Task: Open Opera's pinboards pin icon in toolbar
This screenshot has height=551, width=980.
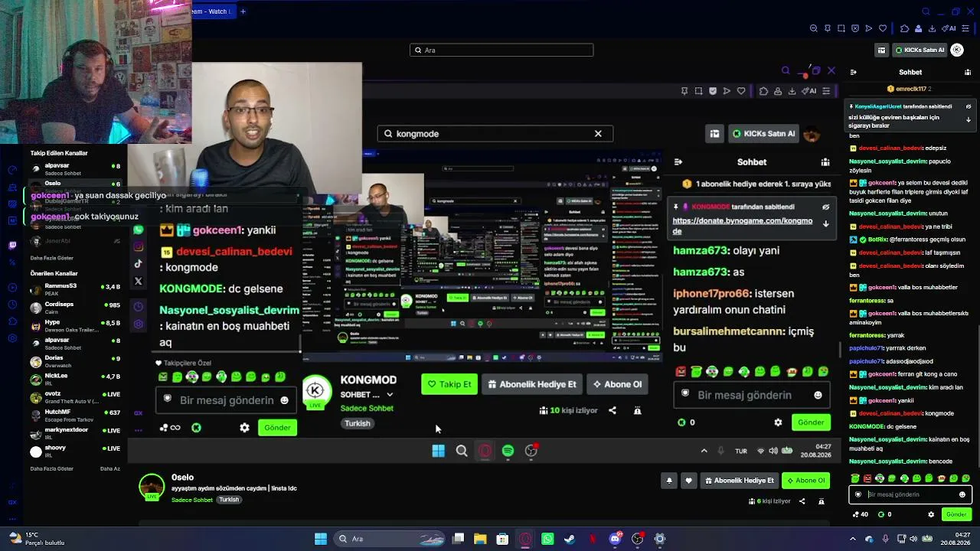Action: (x=828, y=28)
